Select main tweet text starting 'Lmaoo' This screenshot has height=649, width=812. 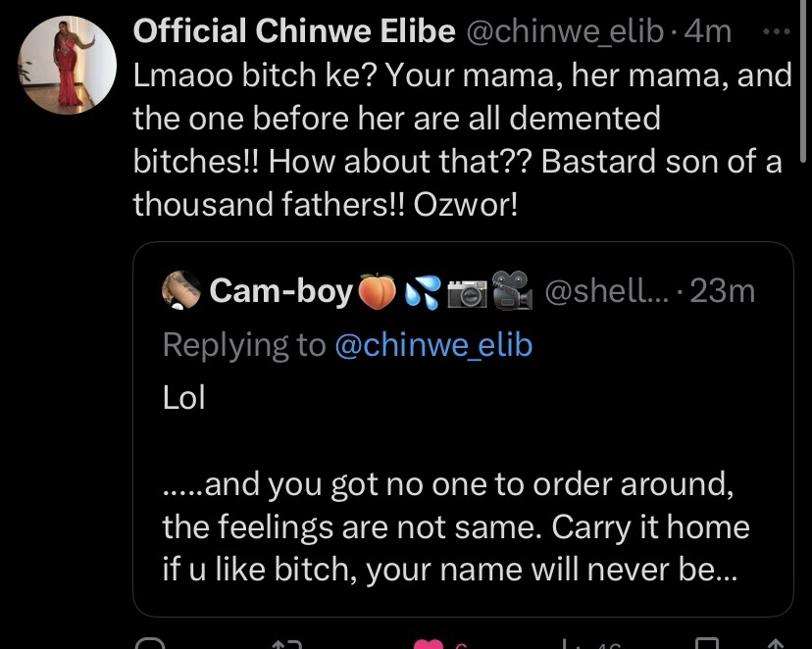[x=463, y=139]
